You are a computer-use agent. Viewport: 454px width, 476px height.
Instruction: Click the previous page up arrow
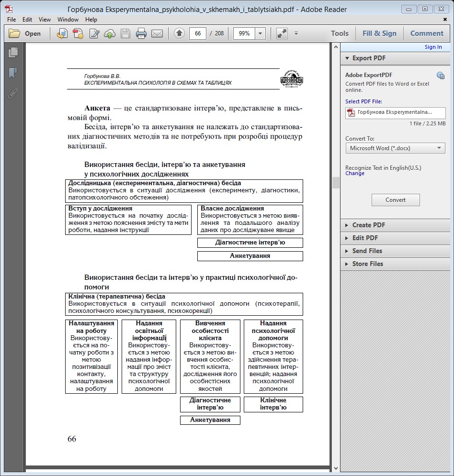(179, 33)
